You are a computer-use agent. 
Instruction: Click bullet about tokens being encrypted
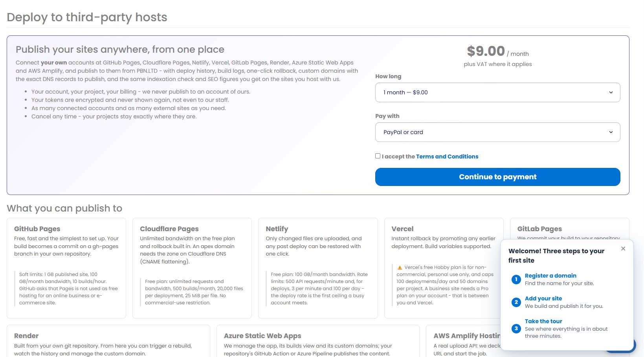[x=130, y=100]
